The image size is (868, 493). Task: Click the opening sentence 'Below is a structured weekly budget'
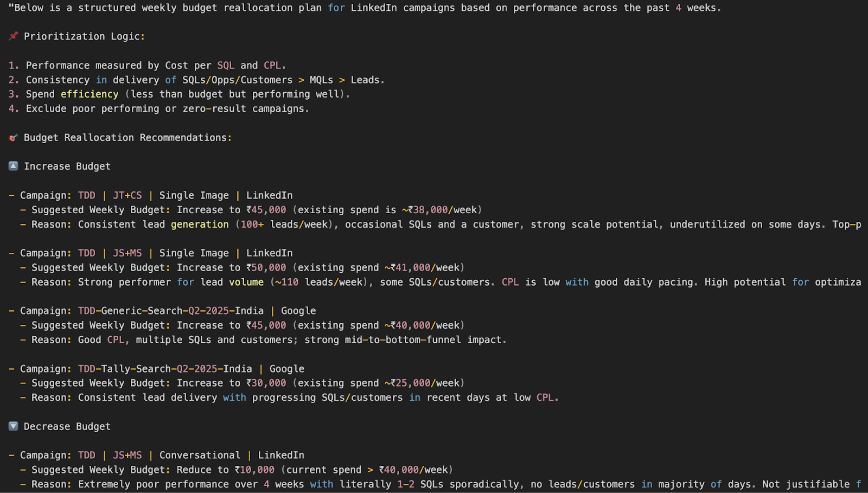tap(365, 8)
